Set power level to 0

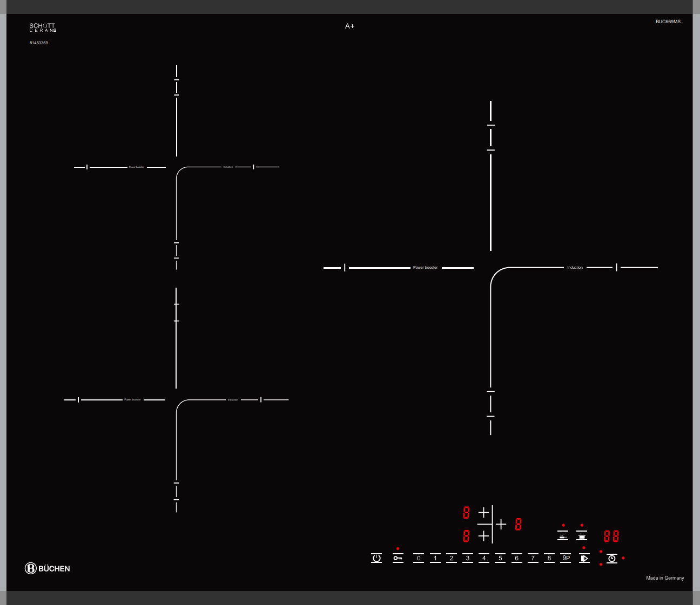point(419,558)
